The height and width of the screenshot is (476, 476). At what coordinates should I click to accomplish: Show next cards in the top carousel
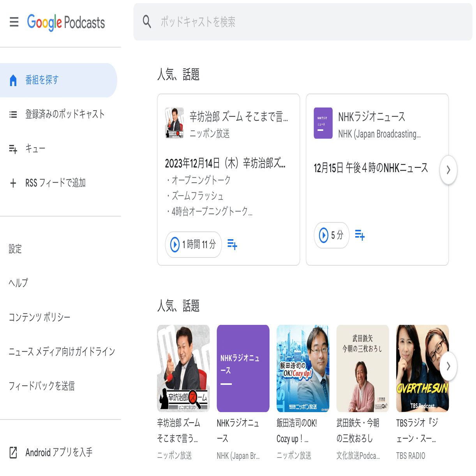(448, 170)
